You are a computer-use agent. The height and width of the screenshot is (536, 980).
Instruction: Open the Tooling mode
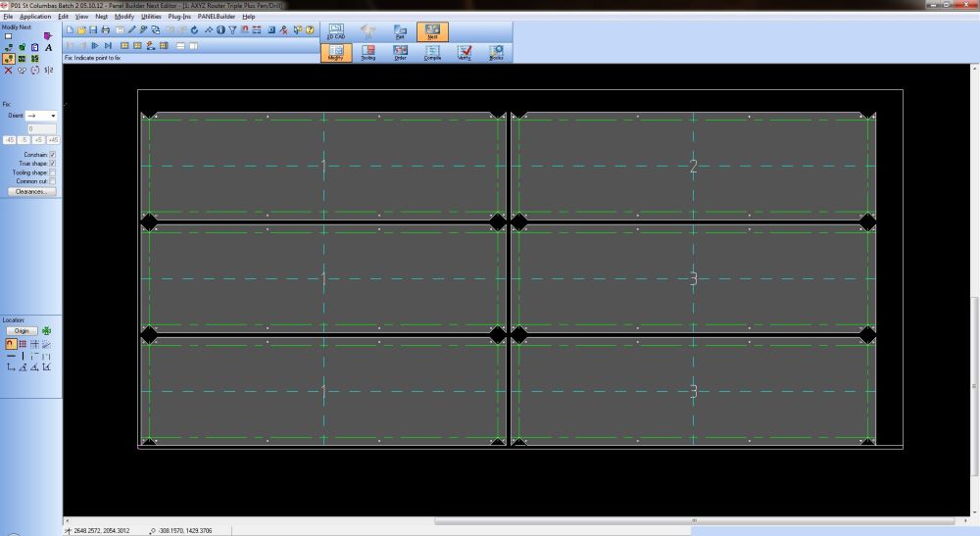pyautogui.click(x=367, y=53)
